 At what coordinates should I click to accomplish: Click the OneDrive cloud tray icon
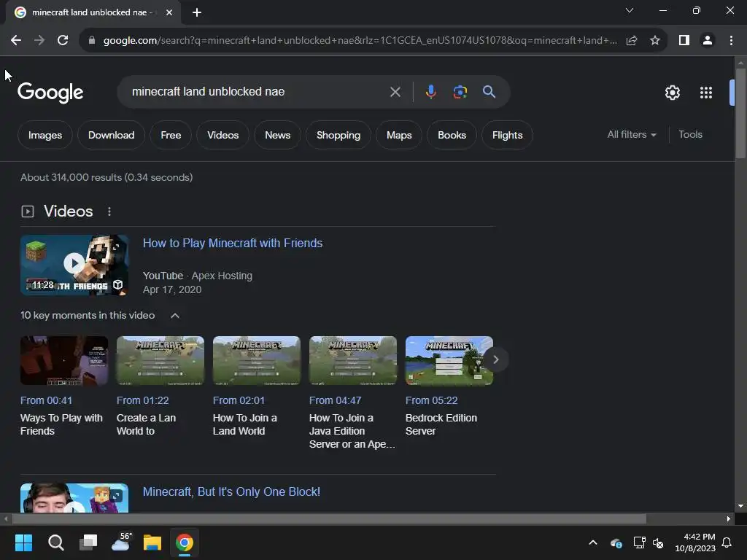616,542
